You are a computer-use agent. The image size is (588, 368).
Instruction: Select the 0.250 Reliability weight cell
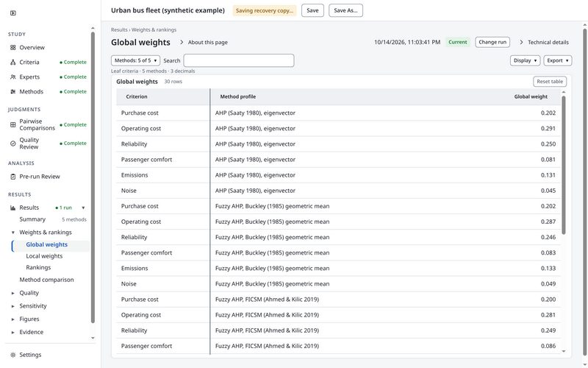pos(548,144)
